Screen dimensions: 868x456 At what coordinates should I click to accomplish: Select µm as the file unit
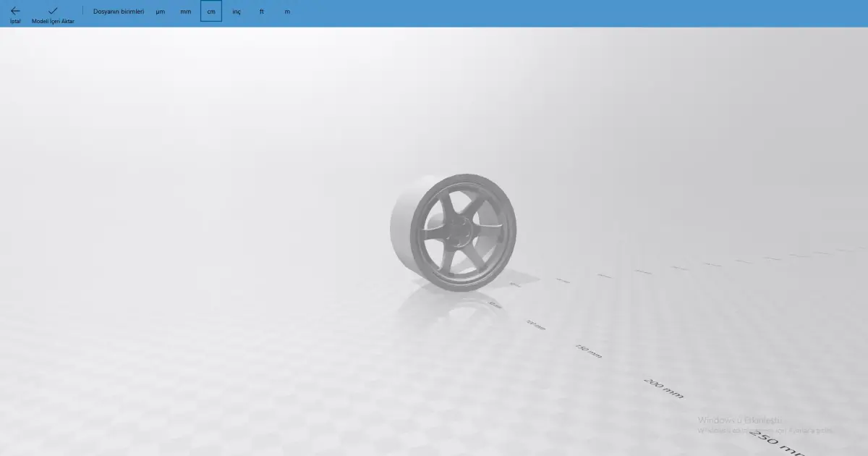160,12
